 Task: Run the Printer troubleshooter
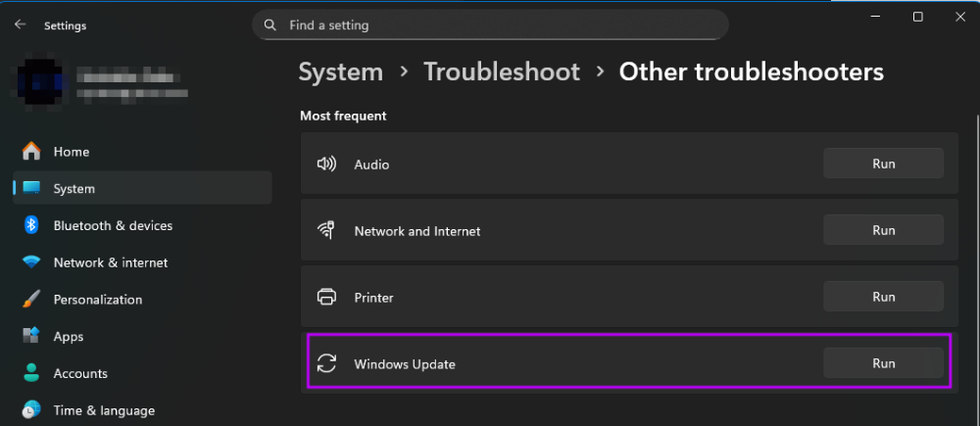click(x=883, y=296)
